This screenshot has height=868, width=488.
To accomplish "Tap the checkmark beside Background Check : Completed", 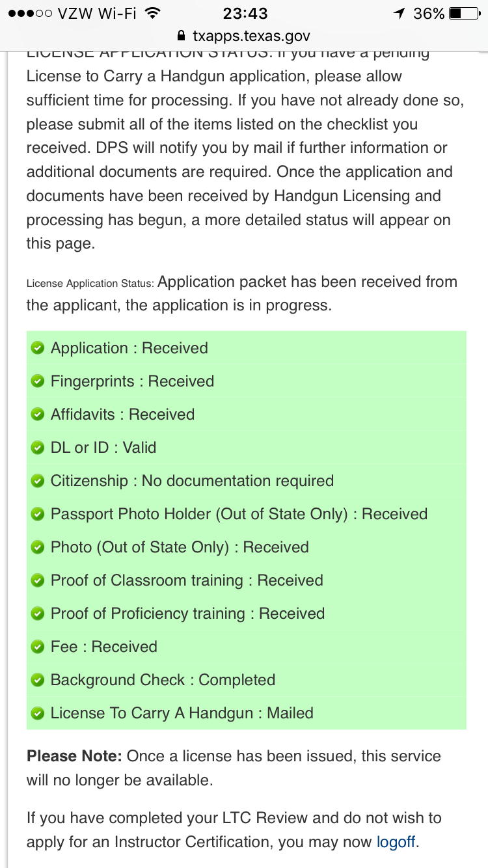I will click(x=38, y=680).
